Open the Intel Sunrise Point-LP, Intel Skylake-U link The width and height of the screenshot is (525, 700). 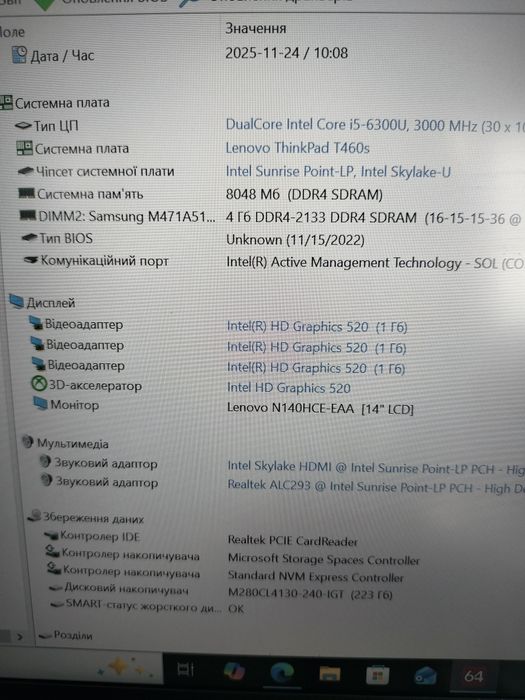[x=338, y=171]
